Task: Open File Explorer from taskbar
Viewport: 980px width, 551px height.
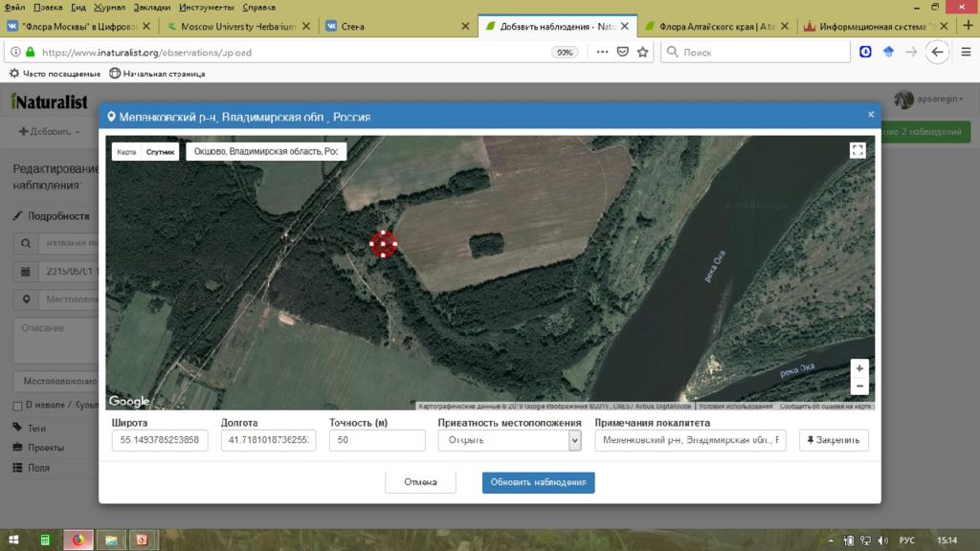Action: (x=111, y=540)
